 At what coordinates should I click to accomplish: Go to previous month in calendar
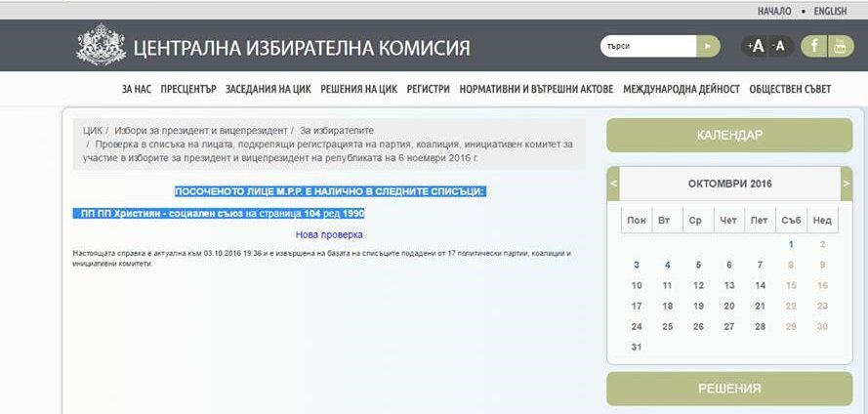tap(614, 184)
